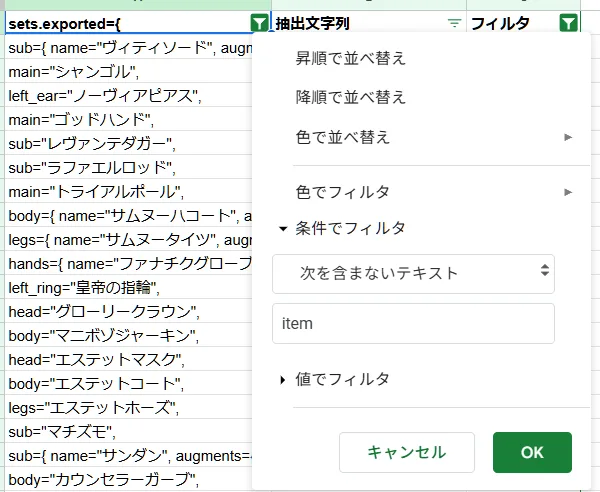Click header cell 抽出文字列

(369, 23)
